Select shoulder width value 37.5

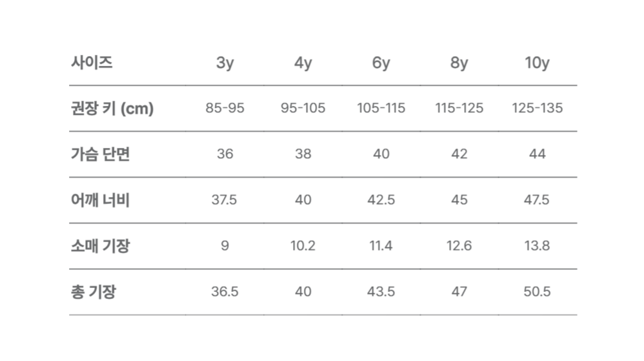point(225,200)
